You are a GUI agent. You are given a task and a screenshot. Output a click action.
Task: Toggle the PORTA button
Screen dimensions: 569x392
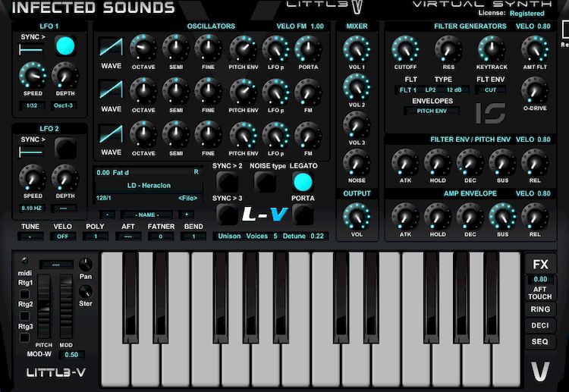click(x=303, y=214)
